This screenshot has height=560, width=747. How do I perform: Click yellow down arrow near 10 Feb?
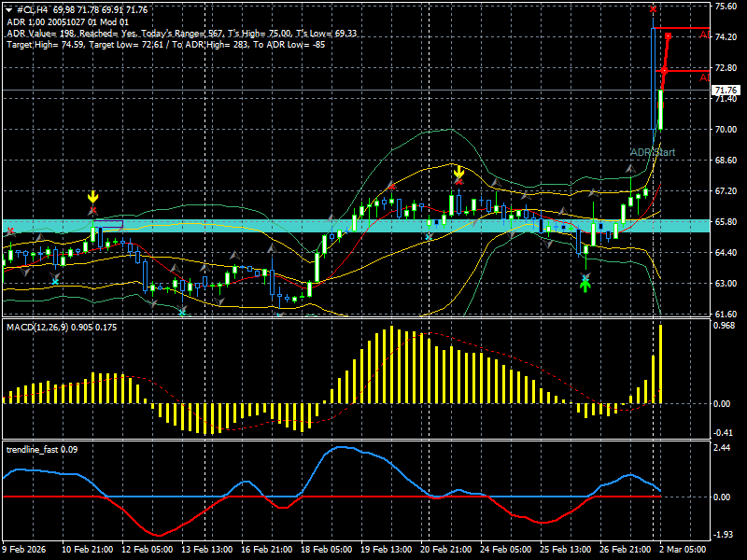(92, 197)
